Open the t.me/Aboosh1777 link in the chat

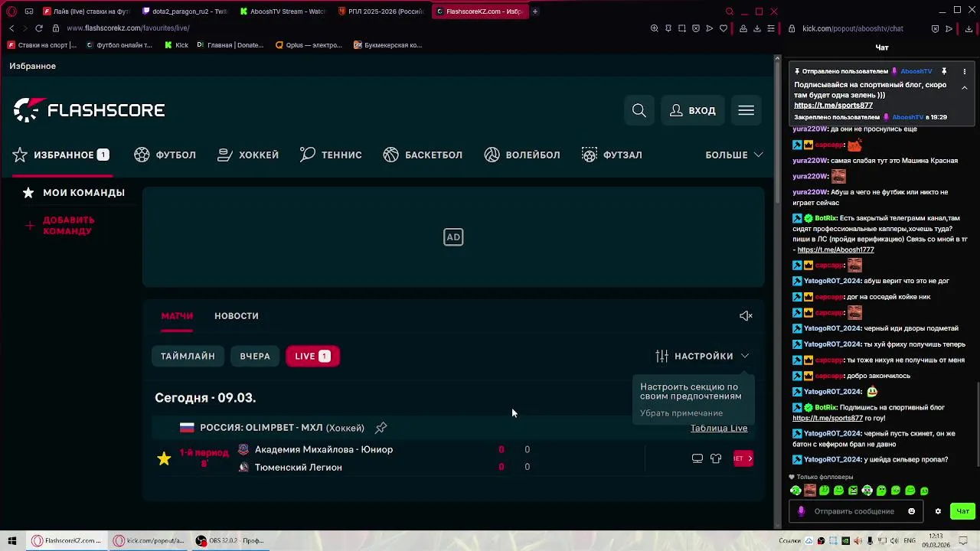pos(835,249)
